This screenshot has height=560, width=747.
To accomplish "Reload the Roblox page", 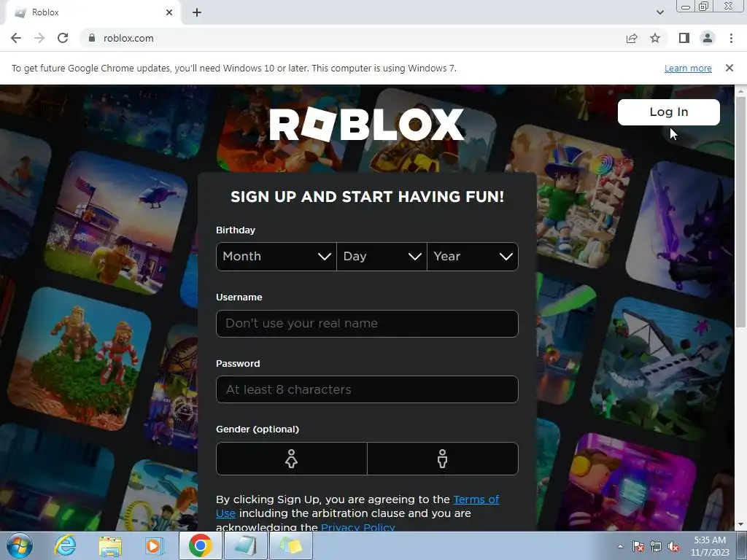I will pyautogui.click(x=63, y=38).
